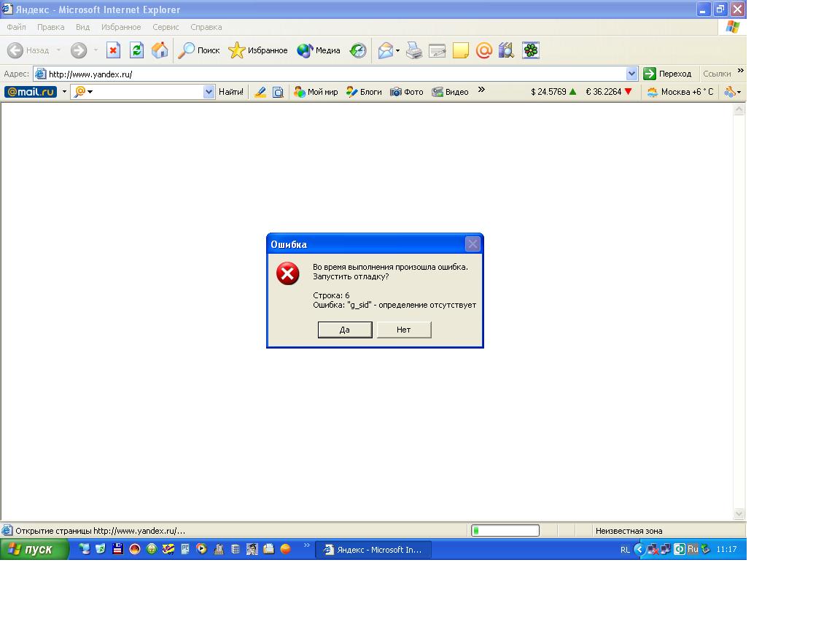Click the orange @ toolbar icon

click(483, 50)
